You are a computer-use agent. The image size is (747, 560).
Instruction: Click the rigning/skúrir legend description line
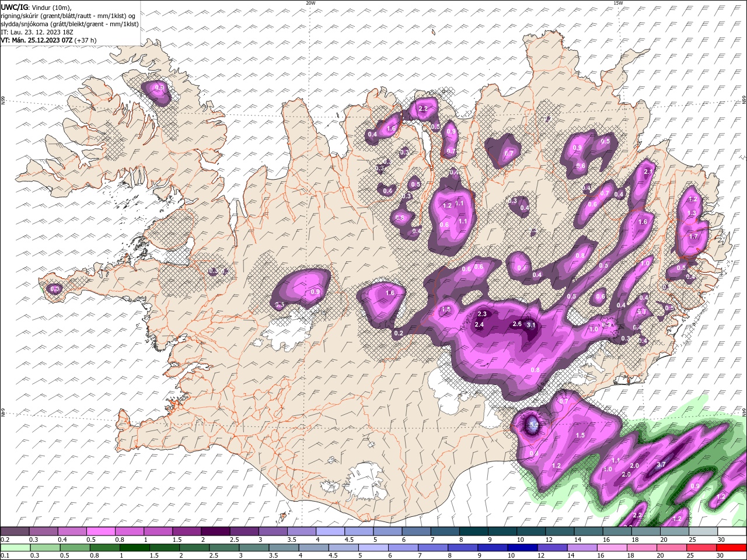pos(68,16)
